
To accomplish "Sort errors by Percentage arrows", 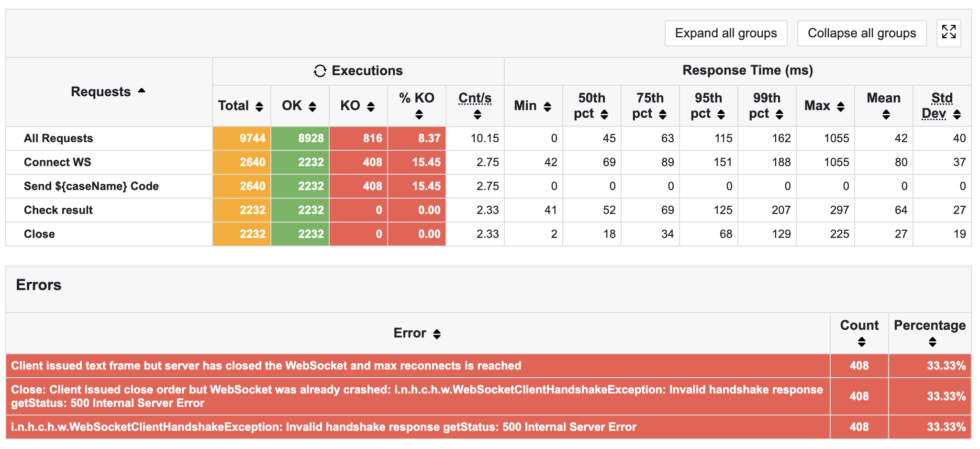I will click(932, 342).
